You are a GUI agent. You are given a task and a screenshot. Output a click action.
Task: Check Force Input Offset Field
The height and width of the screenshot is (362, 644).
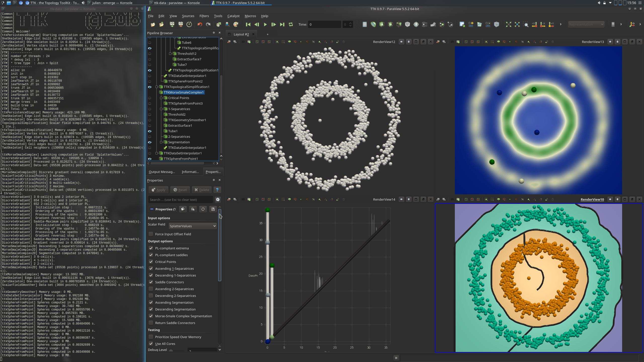pos(151,234)
